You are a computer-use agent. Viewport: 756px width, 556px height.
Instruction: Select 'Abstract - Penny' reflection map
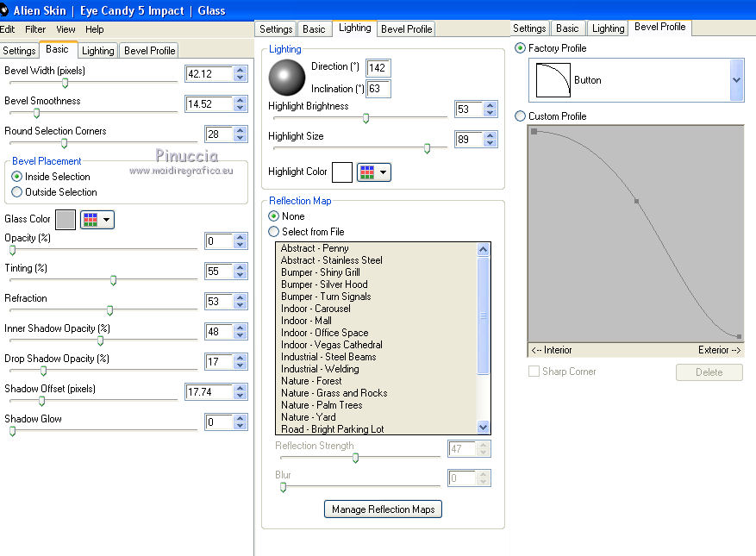315,248
